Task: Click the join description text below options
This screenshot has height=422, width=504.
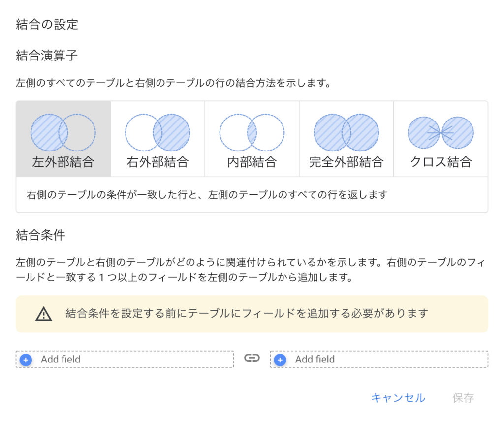Action: tap(207, 195)
